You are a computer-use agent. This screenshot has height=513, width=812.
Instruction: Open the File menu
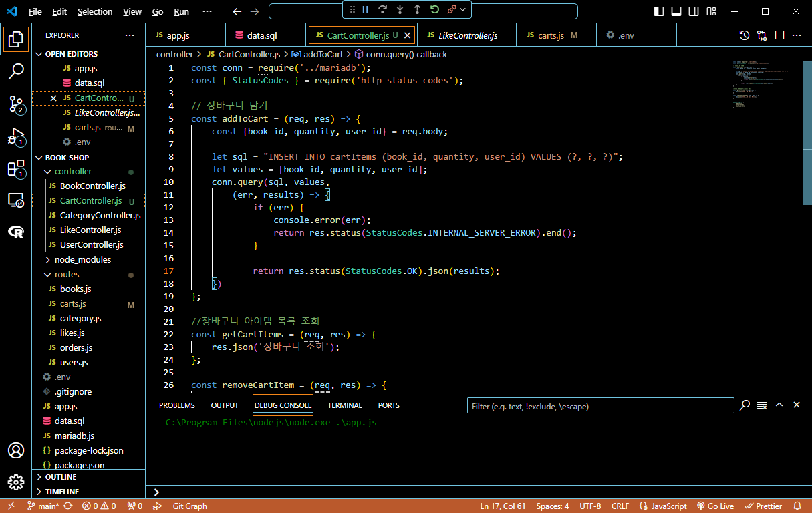tap(35, 11)
